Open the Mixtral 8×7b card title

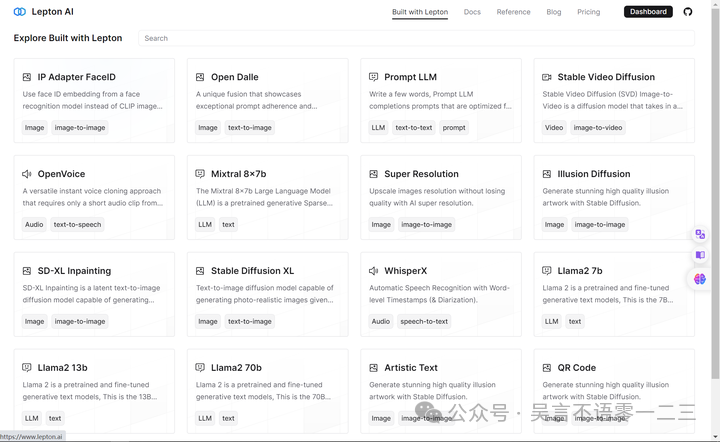pyautogui.click(x=238, y=174)
